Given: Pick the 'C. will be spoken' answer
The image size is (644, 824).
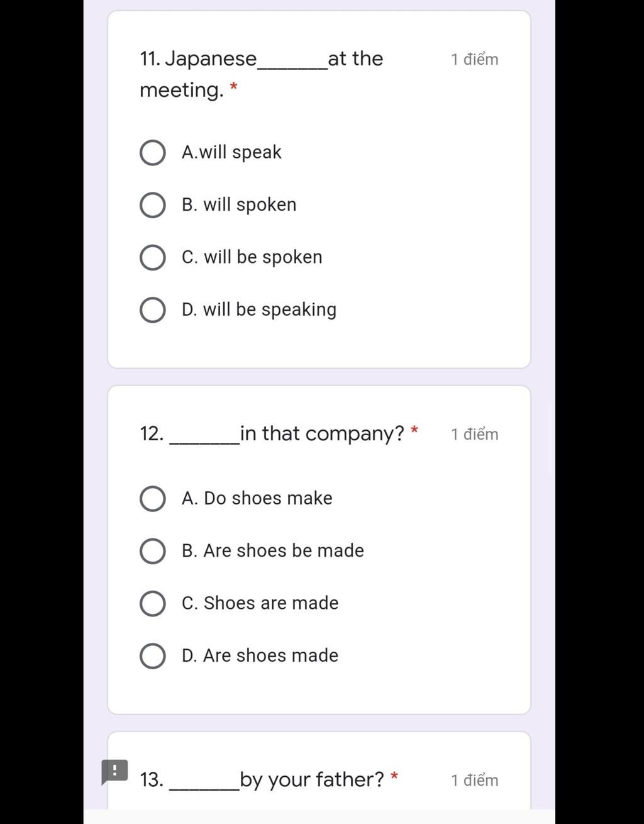Looking at the screenshot, I should (x=152, y=257).
